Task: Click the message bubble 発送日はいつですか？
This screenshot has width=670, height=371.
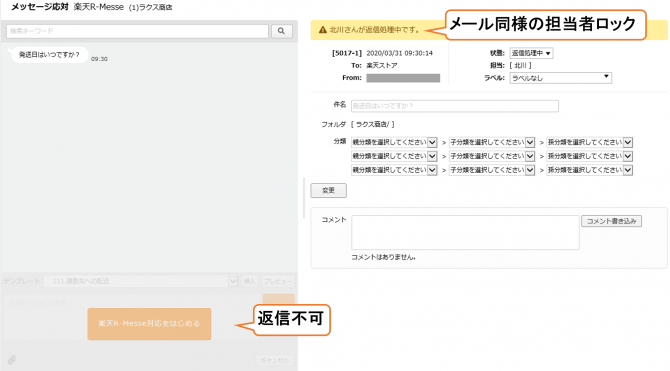Action: point(49,55)
